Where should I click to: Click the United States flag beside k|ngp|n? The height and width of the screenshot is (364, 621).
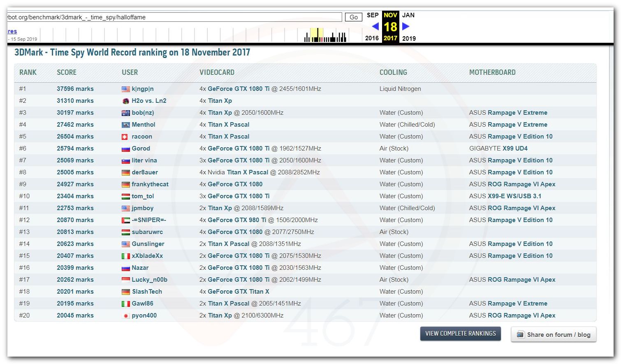pyautogui.click(x=126, y=89)
